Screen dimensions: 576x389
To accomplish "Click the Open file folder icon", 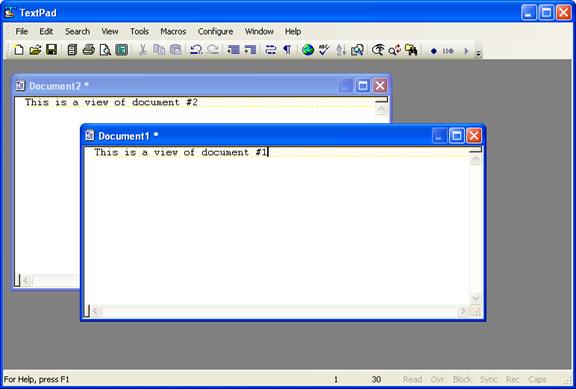I will click(x=35, y=50).
